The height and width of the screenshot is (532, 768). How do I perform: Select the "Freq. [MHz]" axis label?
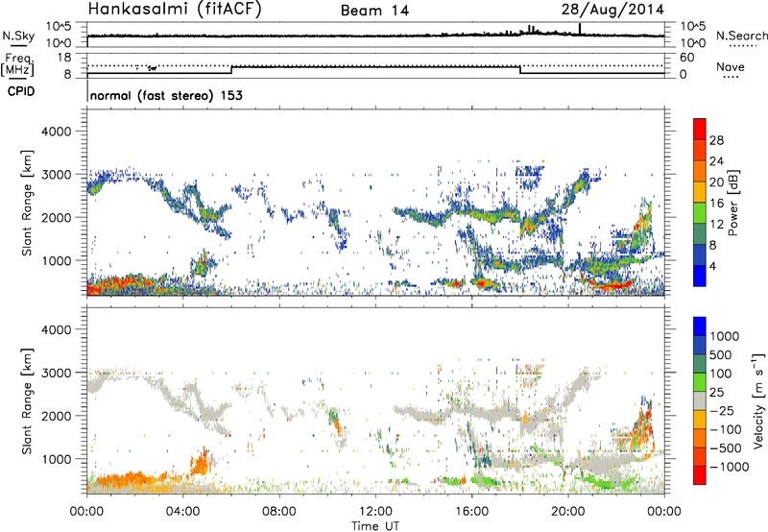pos(18,65)
